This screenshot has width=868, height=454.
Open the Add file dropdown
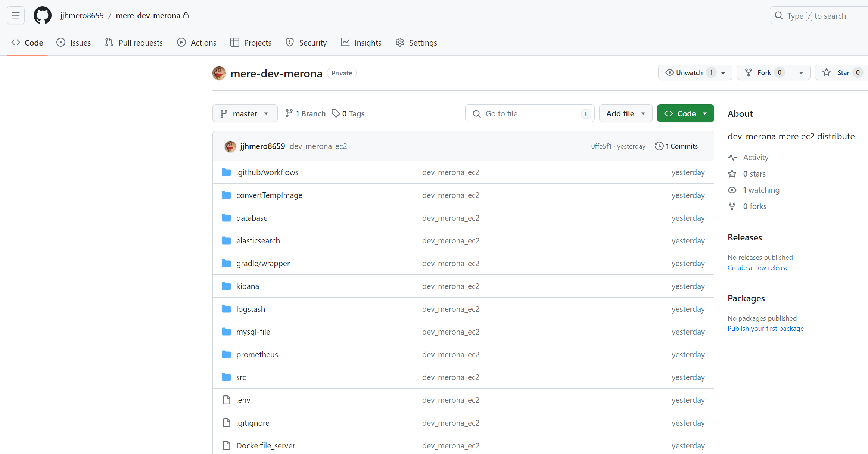tap(626, 113)
